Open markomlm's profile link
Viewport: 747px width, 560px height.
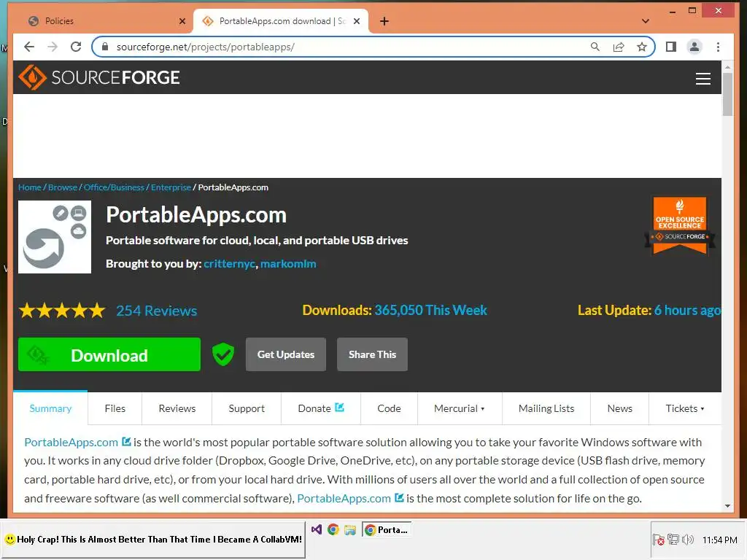click(288, 263)
